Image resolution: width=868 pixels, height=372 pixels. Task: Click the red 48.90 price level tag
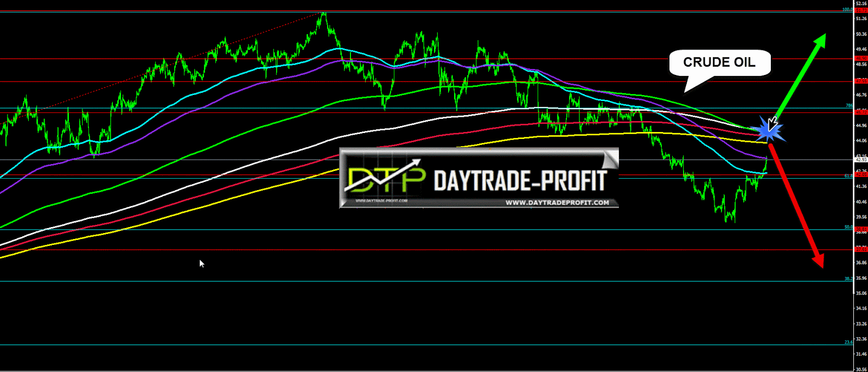861,58
